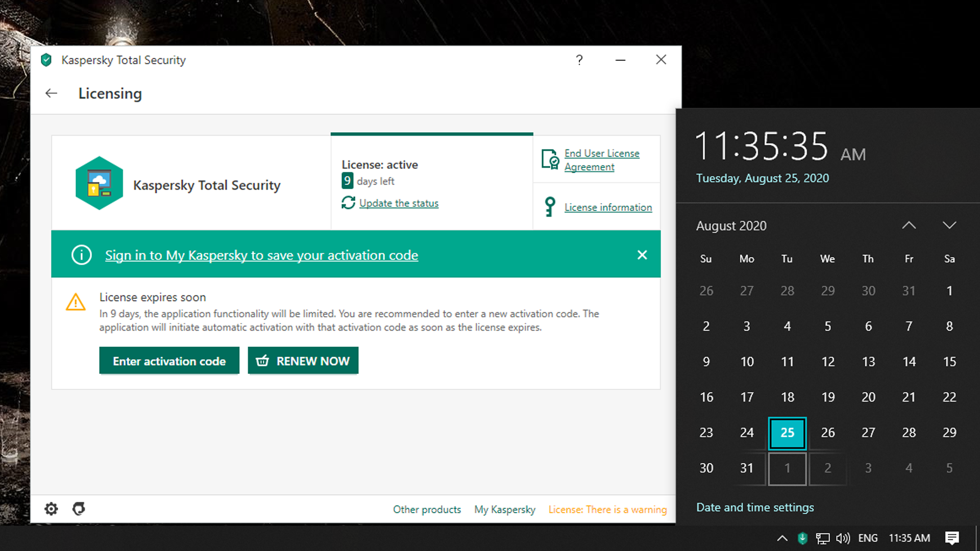Select August 19 in the calendar

pos(828,397)
